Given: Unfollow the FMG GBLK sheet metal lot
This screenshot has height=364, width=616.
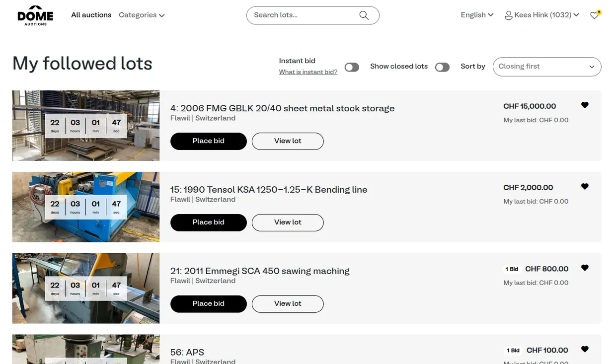Looking at the screenshot, I should pos(585,105).
